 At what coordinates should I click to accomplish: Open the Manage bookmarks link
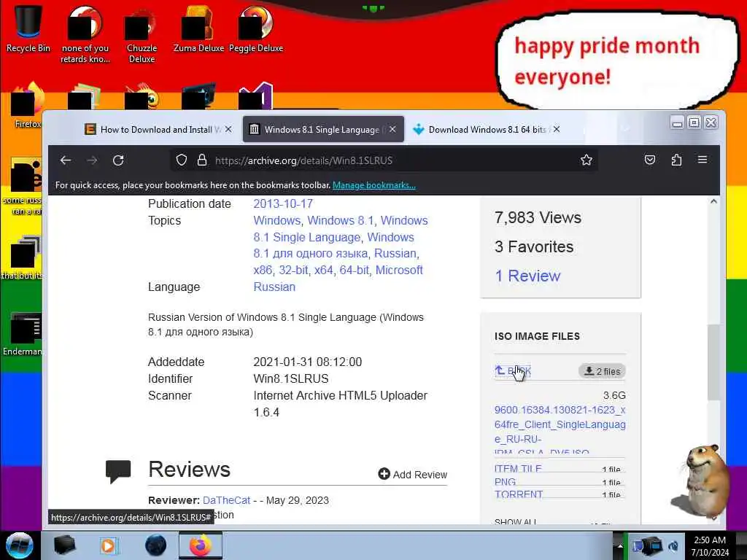pyautogui.click(x=374, y=185)
